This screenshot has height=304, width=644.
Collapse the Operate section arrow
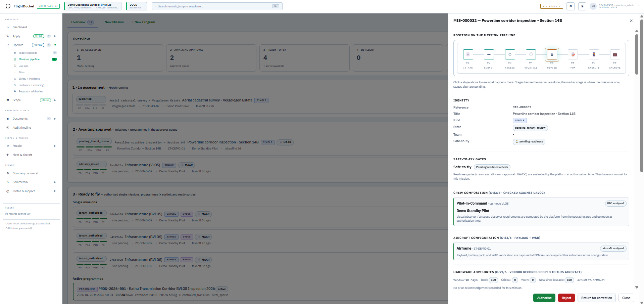[55, 45]
